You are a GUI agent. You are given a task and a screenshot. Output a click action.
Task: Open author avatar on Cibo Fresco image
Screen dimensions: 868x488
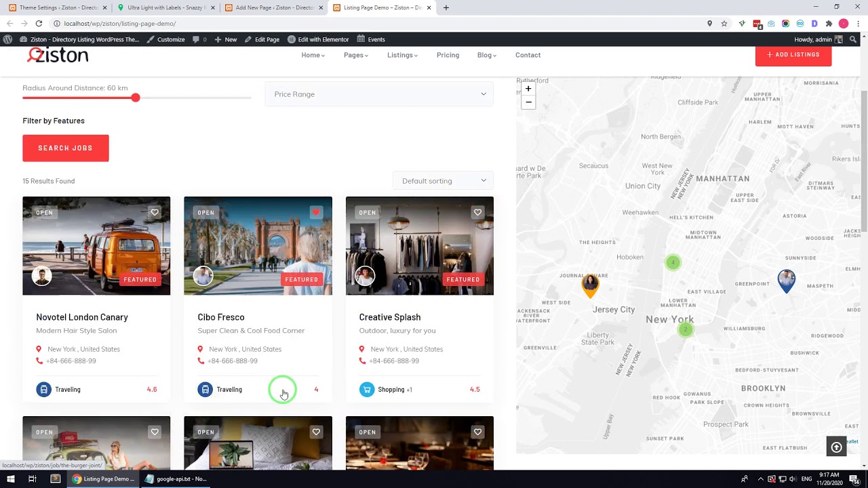click(x=203, y=276)
